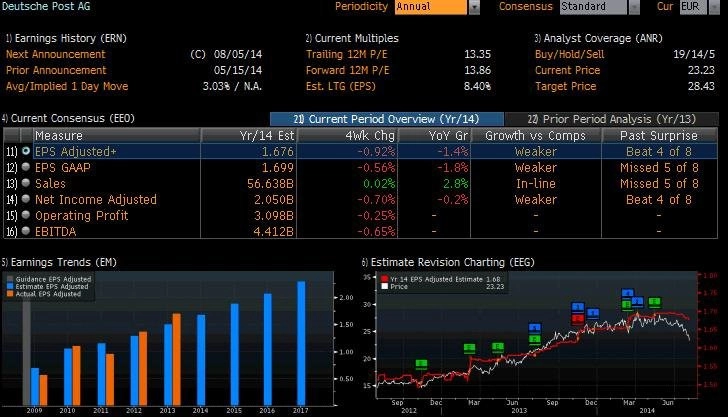Select the Net Income Adjusted radio button
Viewport: 728px width, 417px height.
coord(26,199)
